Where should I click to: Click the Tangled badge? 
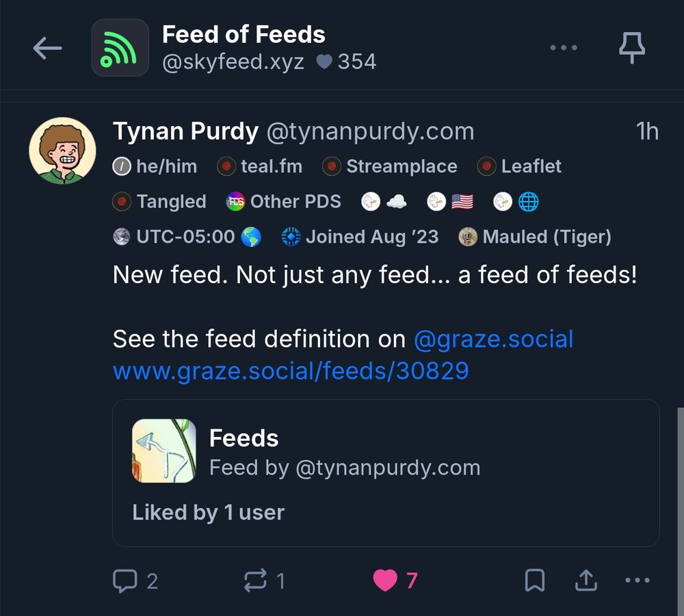(x=159, y=202)
